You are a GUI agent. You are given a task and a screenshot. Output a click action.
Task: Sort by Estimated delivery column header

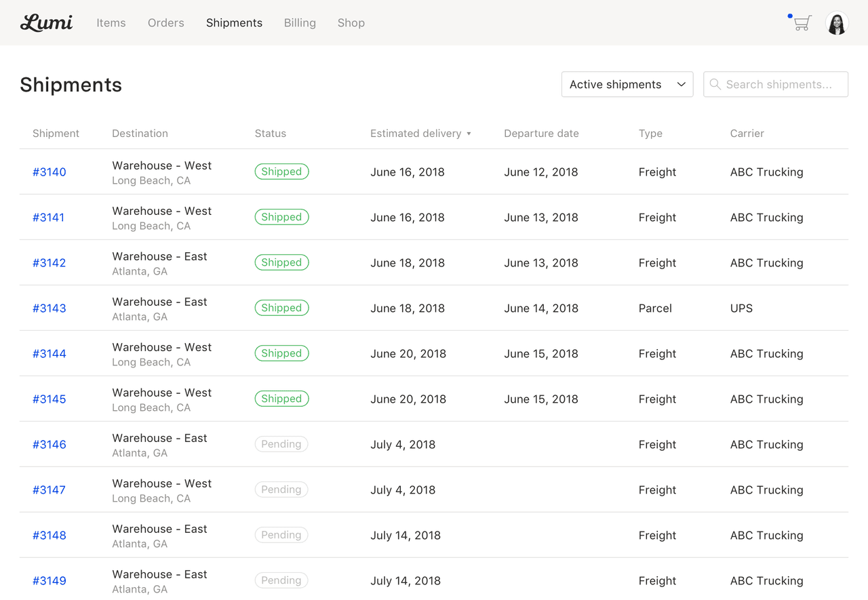pos(415,134)
